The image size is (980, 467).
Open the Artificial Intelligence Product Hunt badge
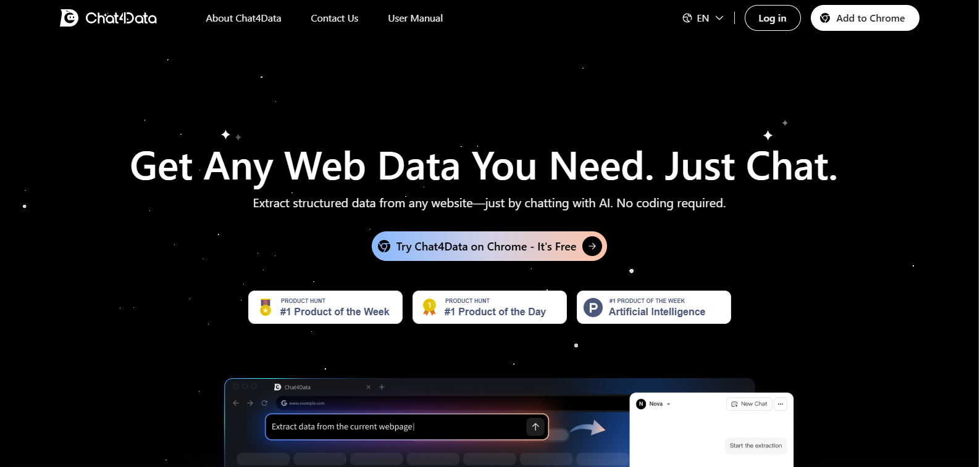654,307
